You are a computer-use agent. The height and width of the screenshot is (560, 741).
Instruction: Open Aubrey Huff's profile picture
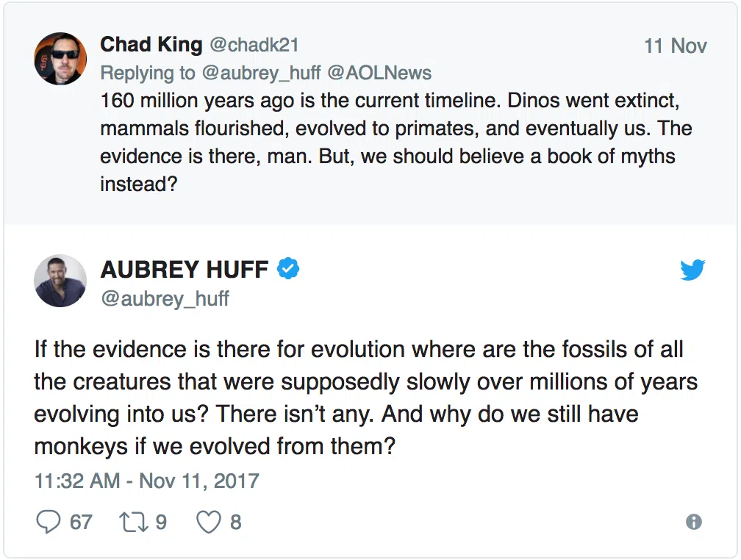point(61,281)
